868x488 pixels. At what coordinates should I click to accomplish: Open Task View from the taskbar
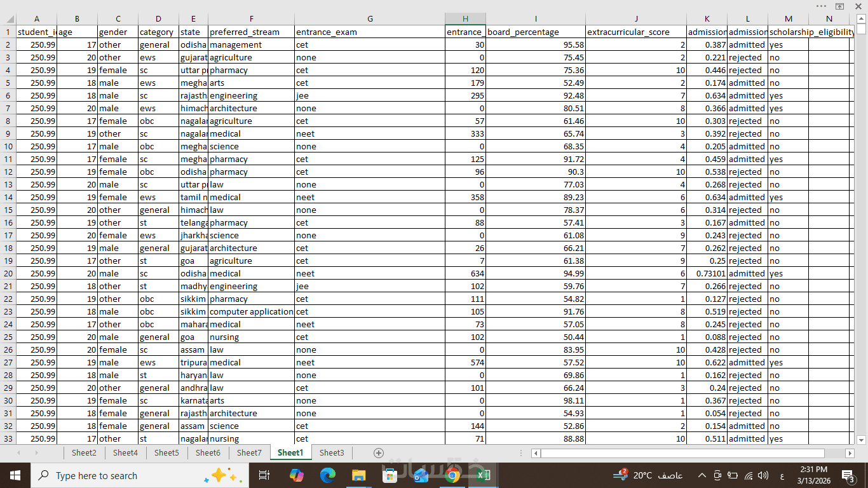pyautogui.click(x=264, y=475)
